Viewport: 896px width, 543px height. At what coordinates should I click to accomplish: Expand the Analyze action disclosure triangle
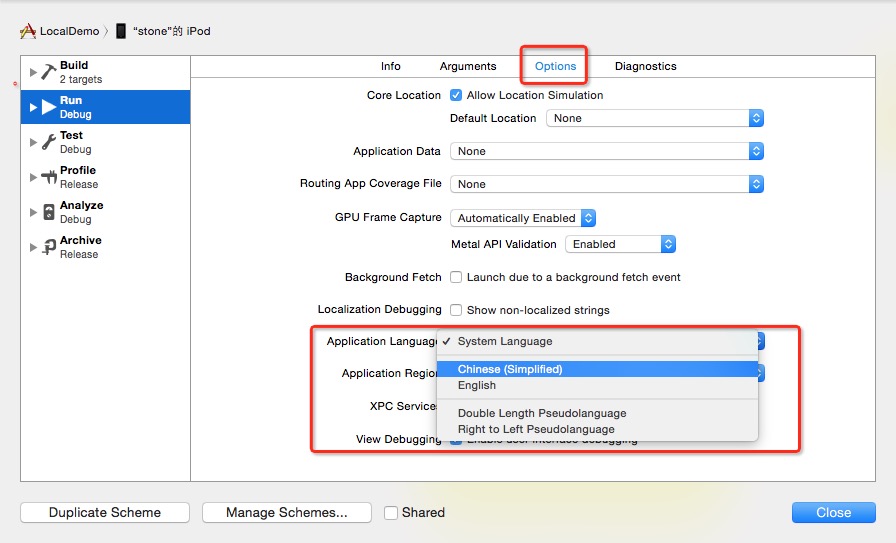33,212
